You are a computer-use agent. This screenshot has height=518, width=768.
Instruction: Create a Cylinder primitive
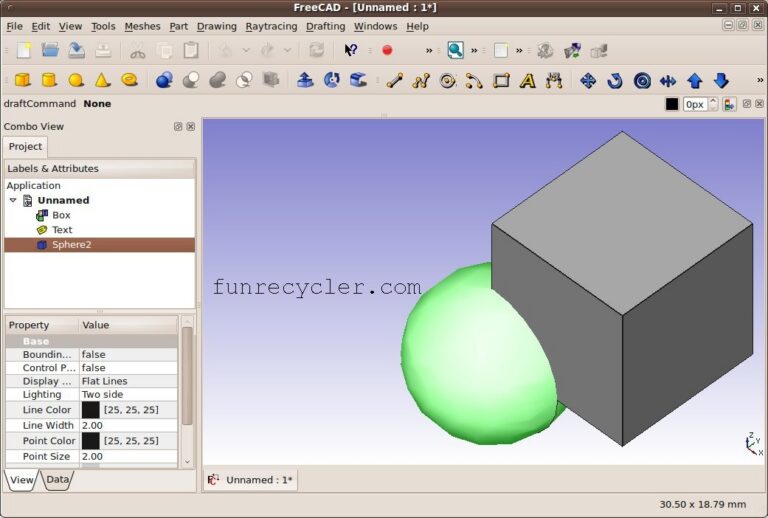49,80
